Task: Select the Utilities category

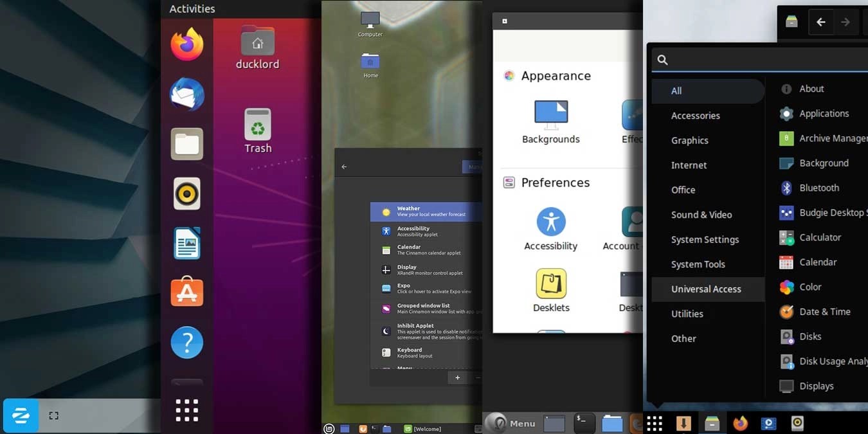Action: (x=708, y=314)
